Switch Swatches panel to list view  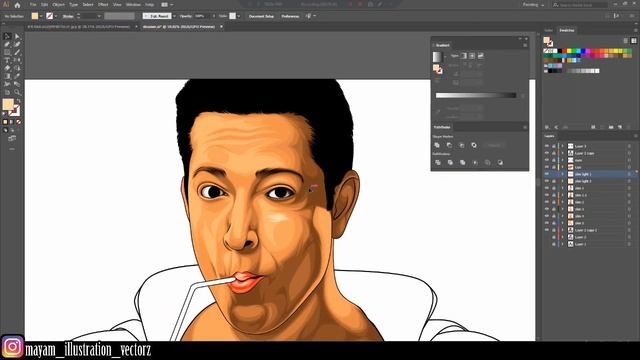(x=626, y=40)
